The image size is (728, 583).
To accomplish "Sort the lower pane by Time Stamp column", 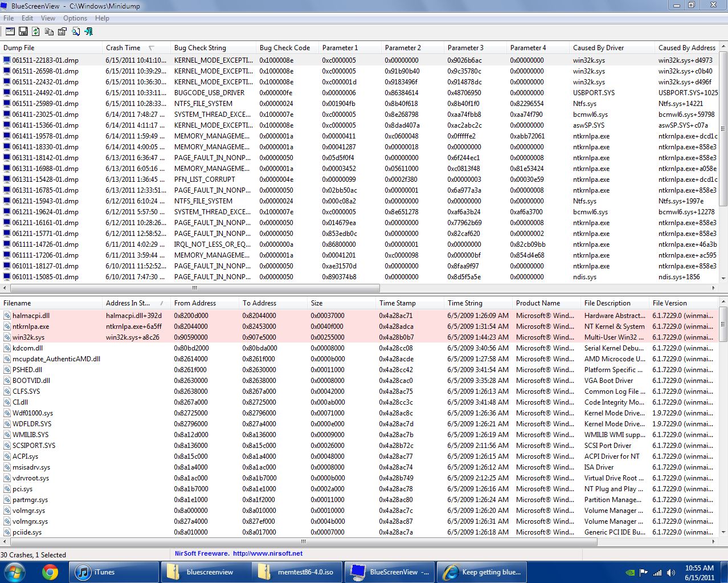I will click(x=410, y=303).
